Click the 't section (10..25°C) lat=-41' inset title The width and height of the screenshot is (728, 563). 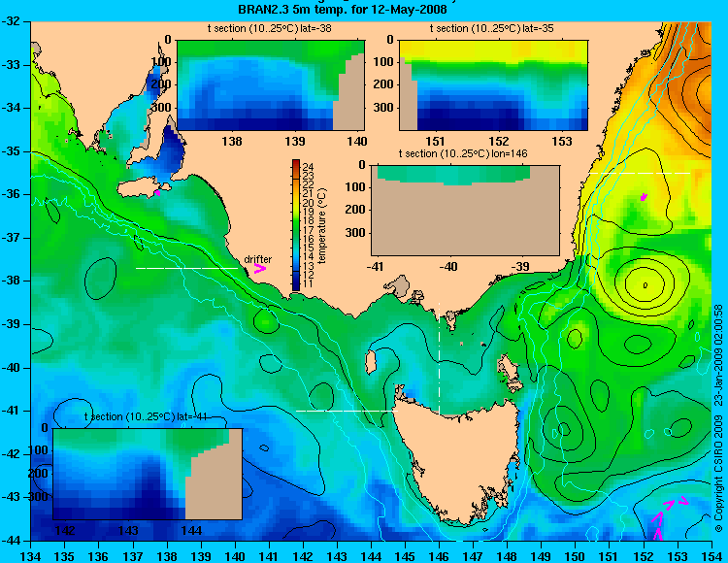[x=146, y=416]
